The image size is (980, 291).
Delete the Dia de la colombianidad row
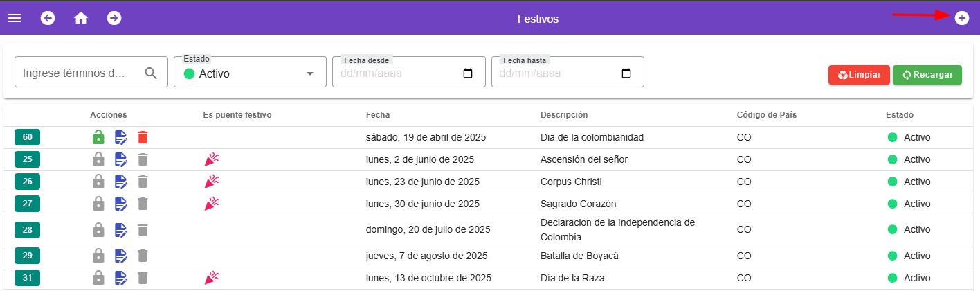143,137
